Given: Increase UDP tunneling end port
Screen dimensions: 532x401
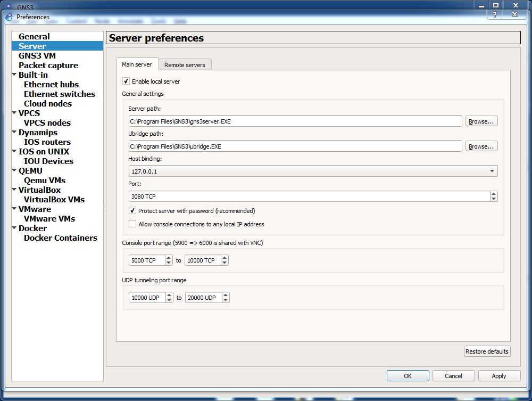Looking at the screenshot, I should (x=226, y=295).
